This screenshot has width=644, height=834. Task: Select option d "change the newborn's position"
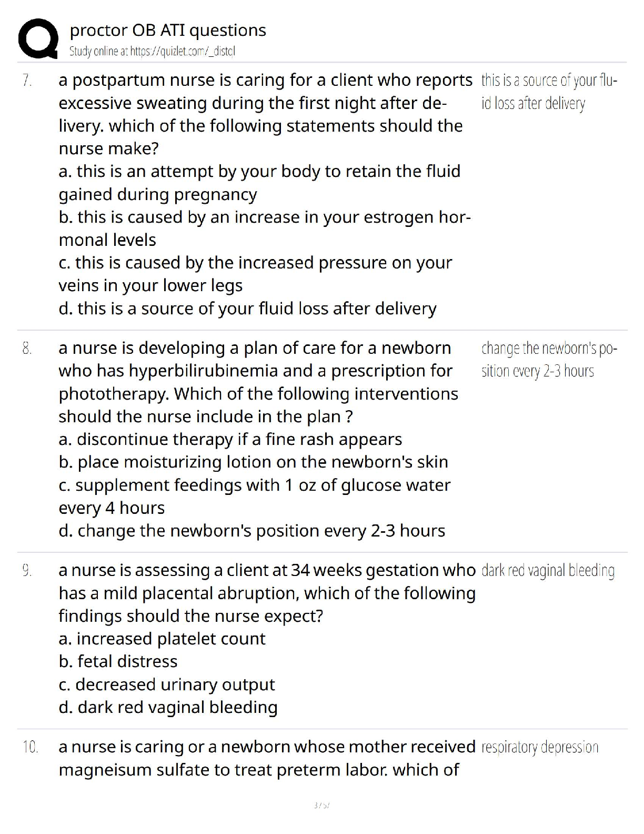click(x=251, y=531)
